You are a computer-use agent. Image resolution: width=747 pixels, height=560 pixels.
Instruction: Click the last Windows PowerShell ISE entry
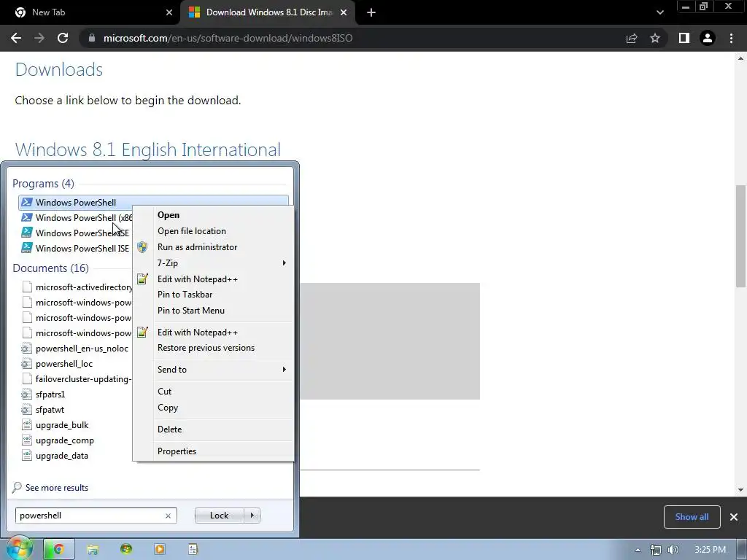click(76, 248)
